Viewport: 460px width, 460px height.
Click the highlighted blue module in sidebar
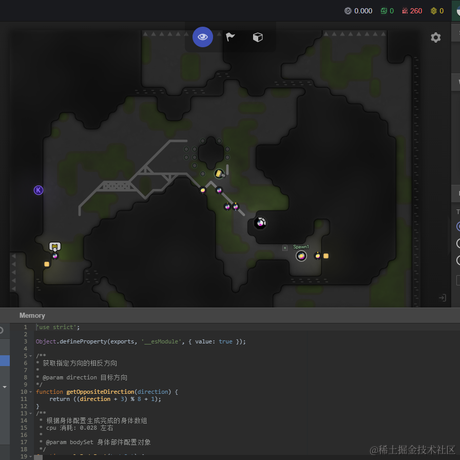coord(5,361)
